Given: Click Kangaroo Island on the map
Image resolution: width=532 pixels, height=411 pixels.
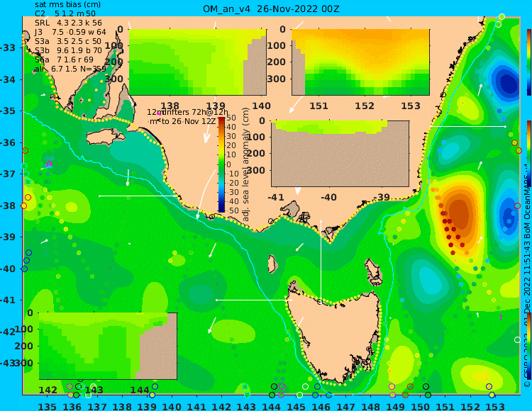Looking at the screenshot, I should pyautogui.click(x=106, y=138).
